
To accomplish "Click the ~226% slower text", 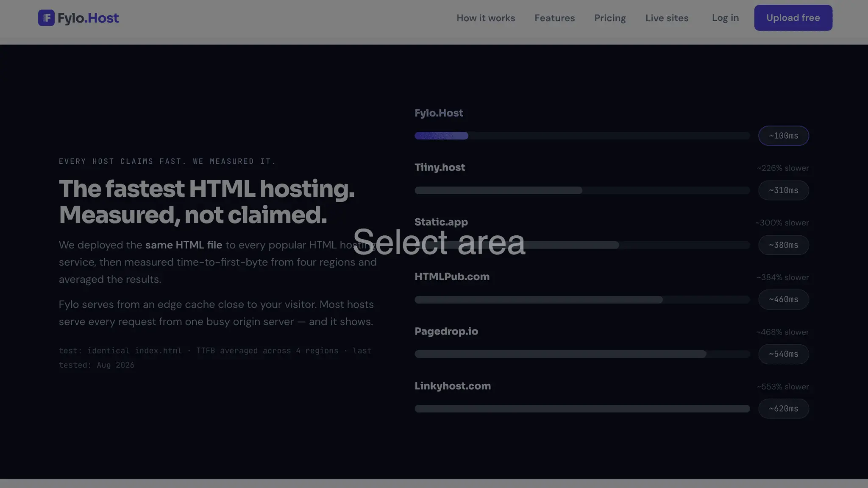I will (783, 168).
